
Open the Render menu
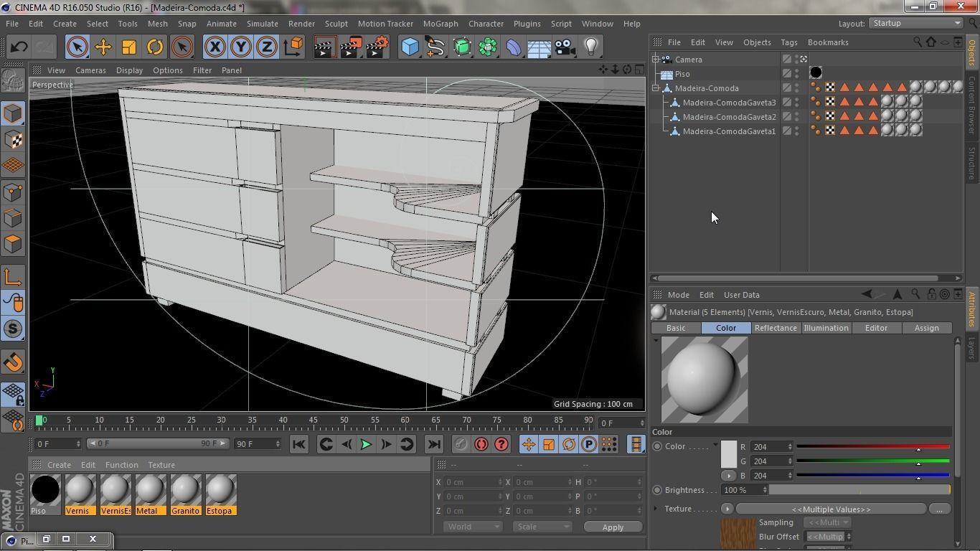coord(301,24)
